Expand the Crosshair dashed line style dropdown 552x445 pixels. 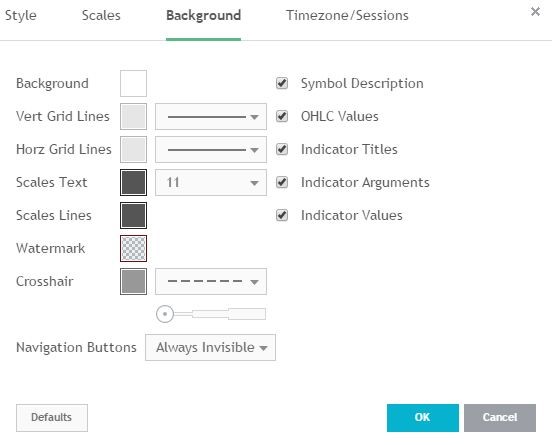211,281
